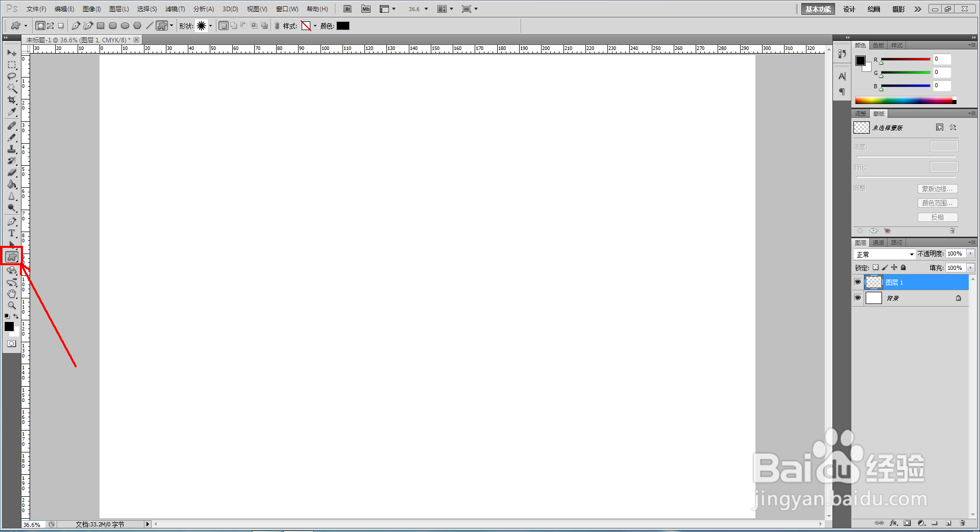The image size is (980, 532).
Task: Open the custom shape picker dropdown
Action: (210, 26)
